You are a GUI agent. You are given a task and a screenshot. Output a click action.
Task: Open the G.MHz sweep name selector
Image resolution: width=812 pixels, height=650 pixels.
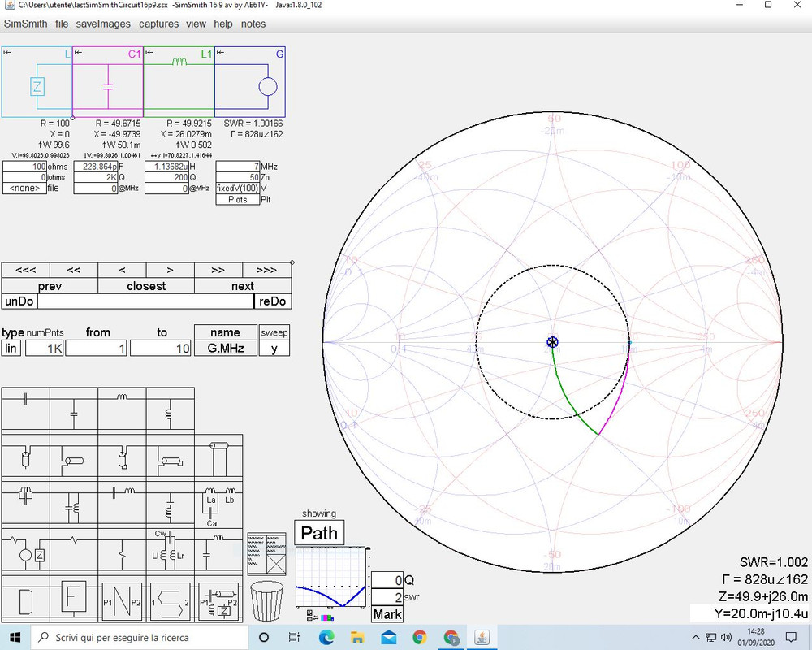[x=225, y=349]
